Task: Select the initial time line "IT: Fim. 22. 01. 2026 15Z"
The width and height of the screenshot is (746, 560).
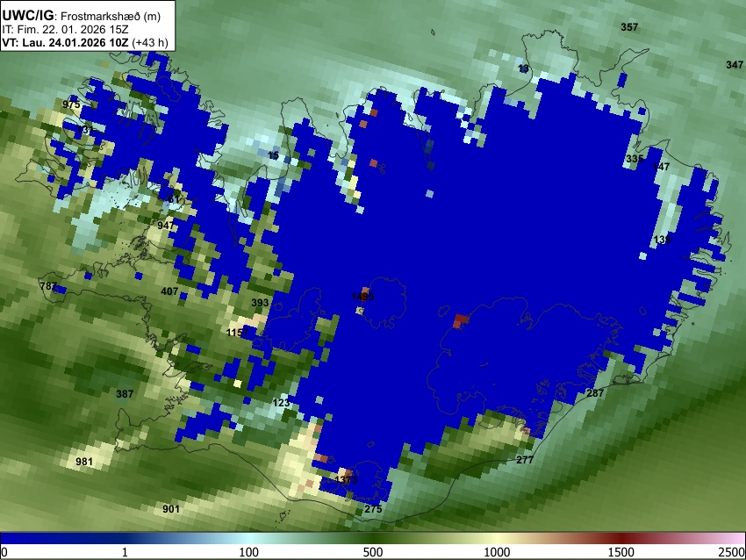Action: tap(65, 30)
